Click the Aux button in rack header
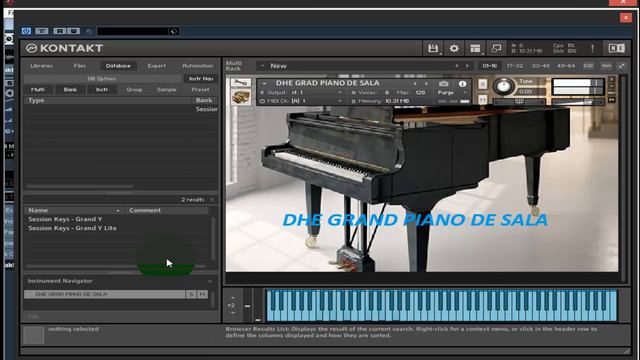This screenshot has height=360, width=640. point(607,66)
